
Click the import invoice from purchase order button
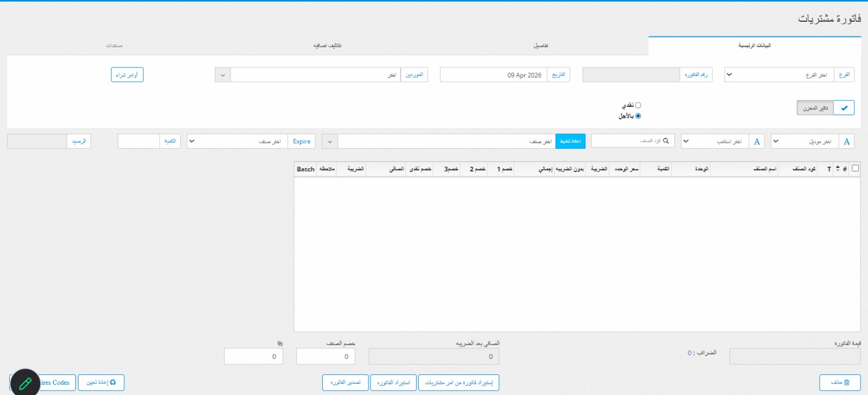click(459, 383)
